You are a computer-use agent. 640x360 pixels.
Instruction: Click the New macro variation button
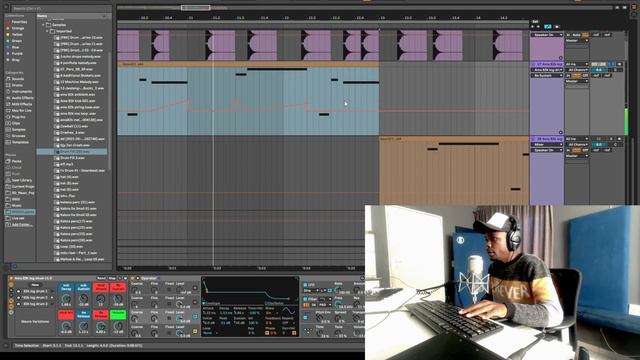(36, 285)
